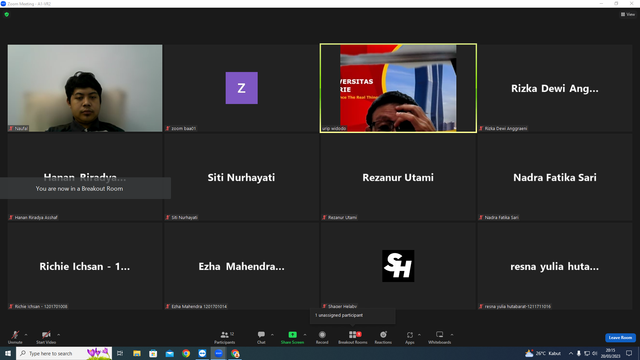Select the resna yulia hutabarat tile
640x360 pixels.
555,266
